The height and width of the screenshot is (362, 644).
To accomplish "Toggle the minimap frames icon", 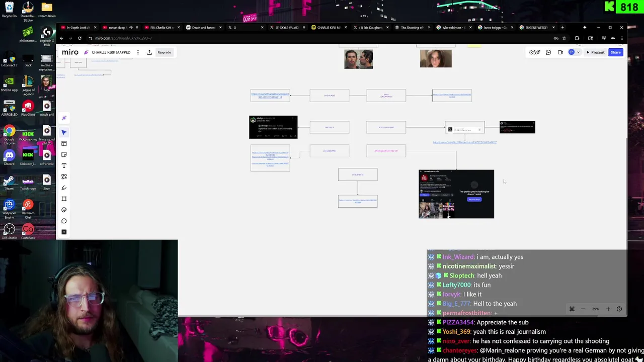I will 572,309.
